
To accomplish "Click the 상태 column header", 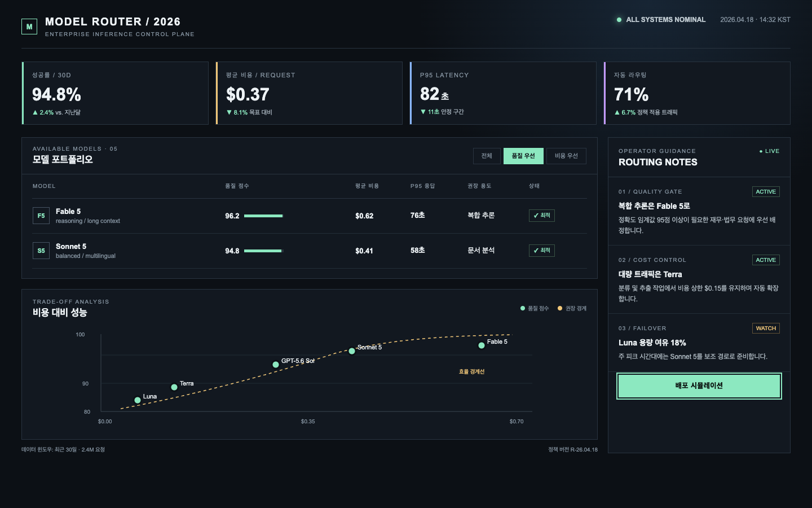I will point(535,186).
